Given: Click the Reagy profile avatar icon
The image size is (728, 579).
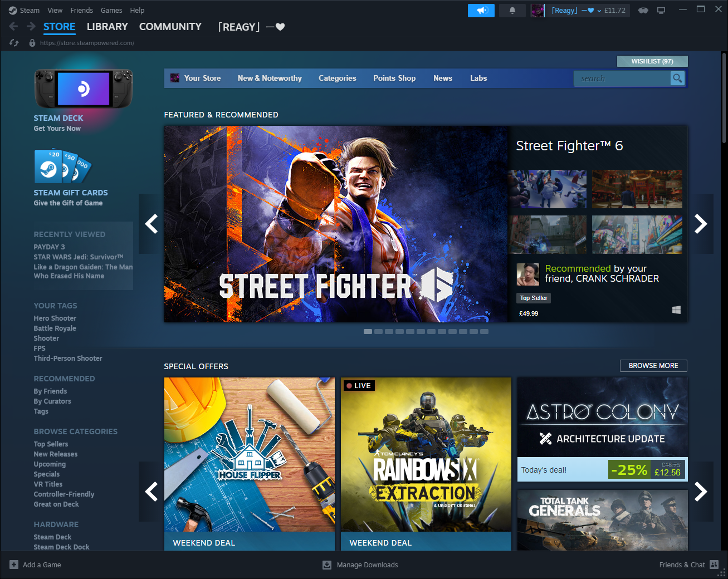Looking at the screenshot, I should point(537,10).
